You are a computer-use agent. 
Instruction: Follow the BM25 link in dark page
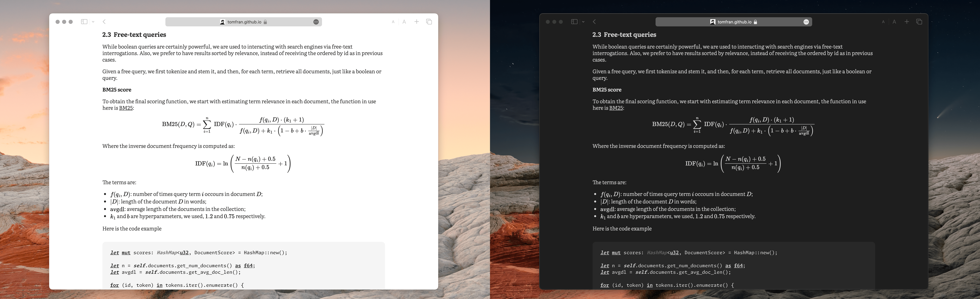tap(616, 108)
